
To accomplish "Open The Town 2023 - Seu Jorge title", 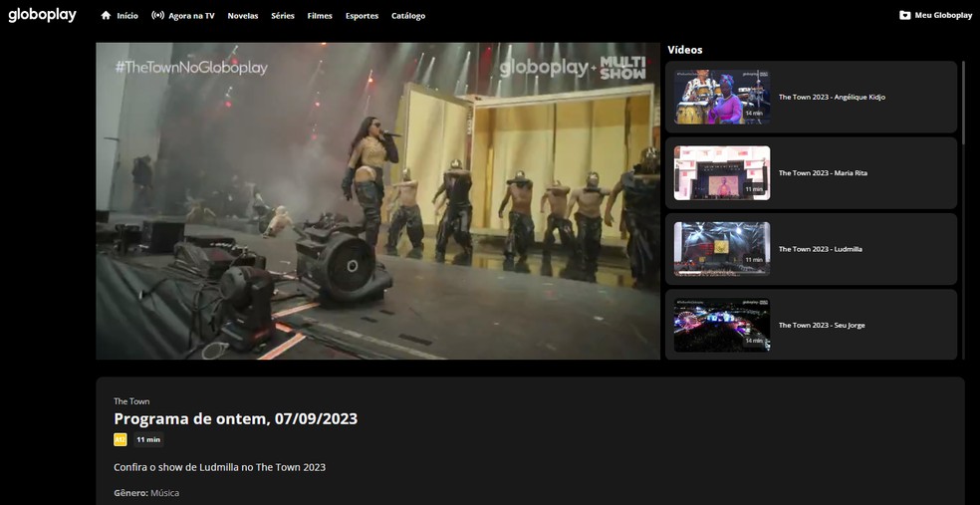I will [822, 325].
